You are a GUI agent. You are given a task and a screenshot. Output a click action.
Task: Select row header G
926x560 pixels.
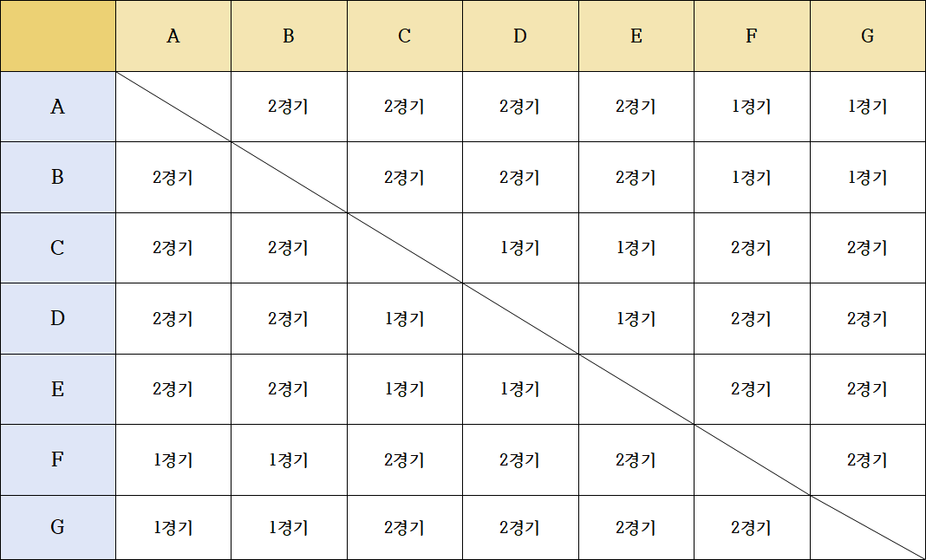pos(58,528)
